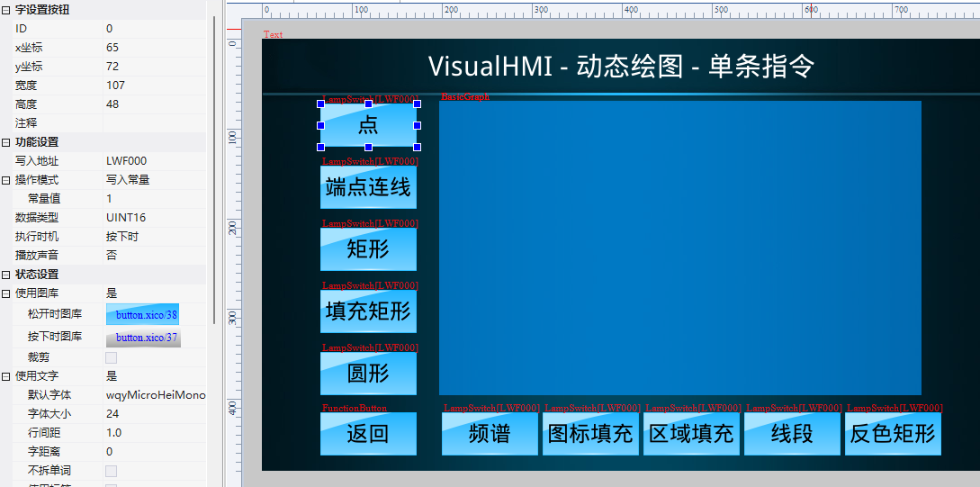Select the 端点连线 button on canvas
Screen dimensions: 980x487
click(368, 187)
